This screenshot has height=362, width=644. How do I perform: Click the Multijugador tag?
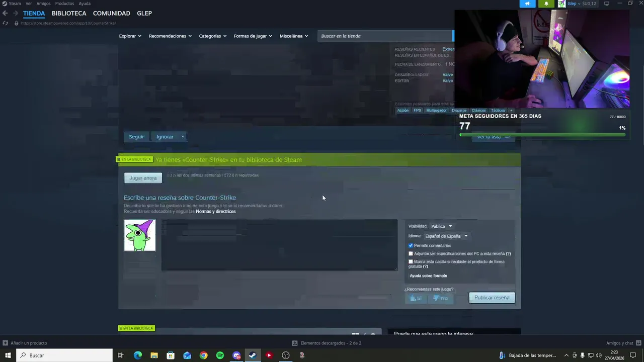point(436,110)
